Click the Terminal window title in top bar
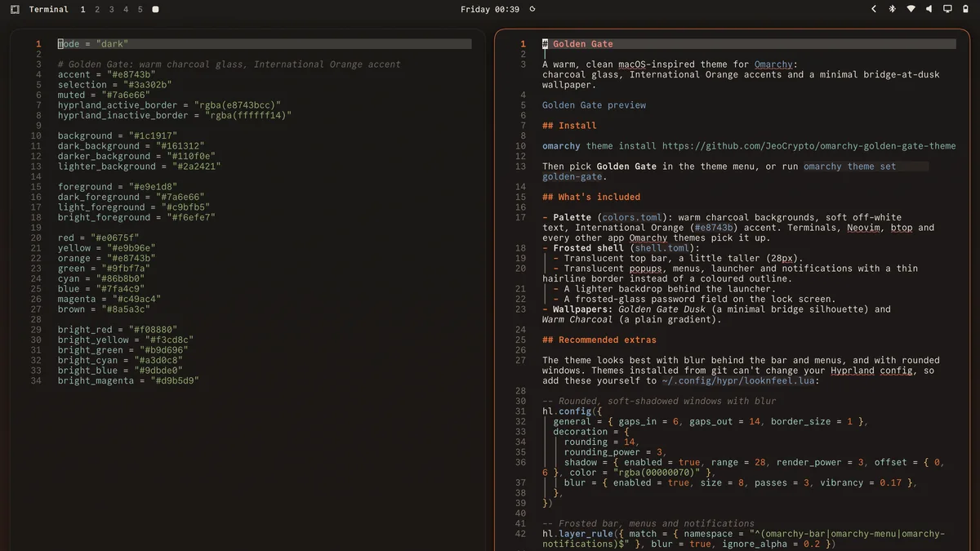Screen dimensions: 980x551 pyautogui.click(x=49, y=9)
